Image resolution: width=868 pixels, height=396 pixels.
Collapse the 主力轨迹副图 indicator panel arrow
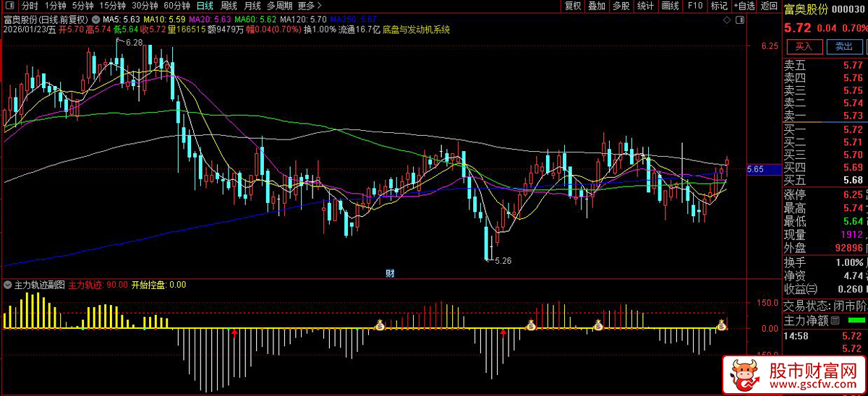pos(8,285)
